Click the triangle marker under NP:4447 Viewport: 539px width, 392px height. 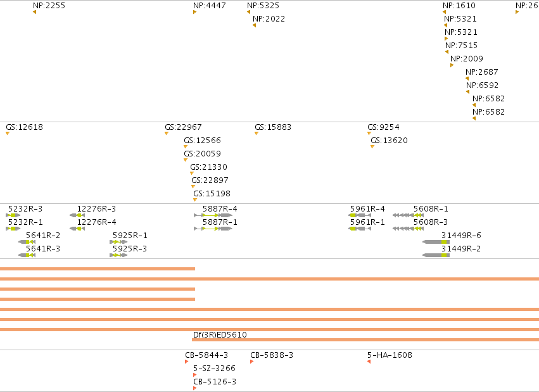coord(195,12)
